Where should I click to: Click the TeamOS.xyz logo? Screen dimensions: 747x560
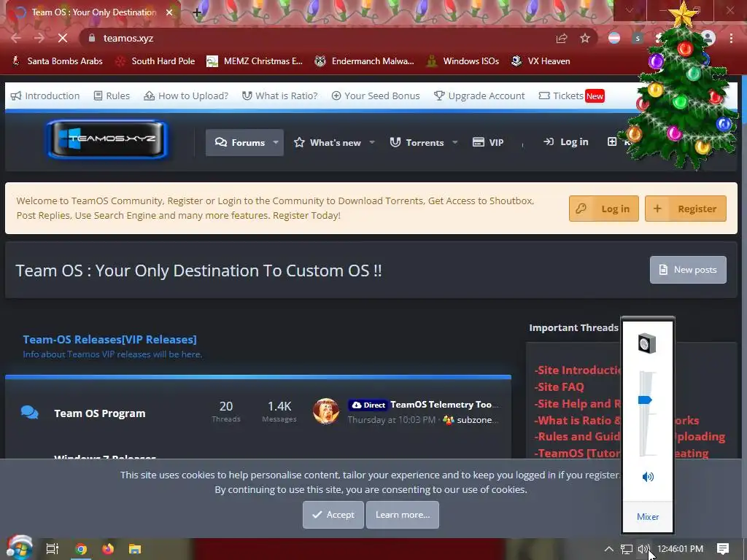(107, 139)
